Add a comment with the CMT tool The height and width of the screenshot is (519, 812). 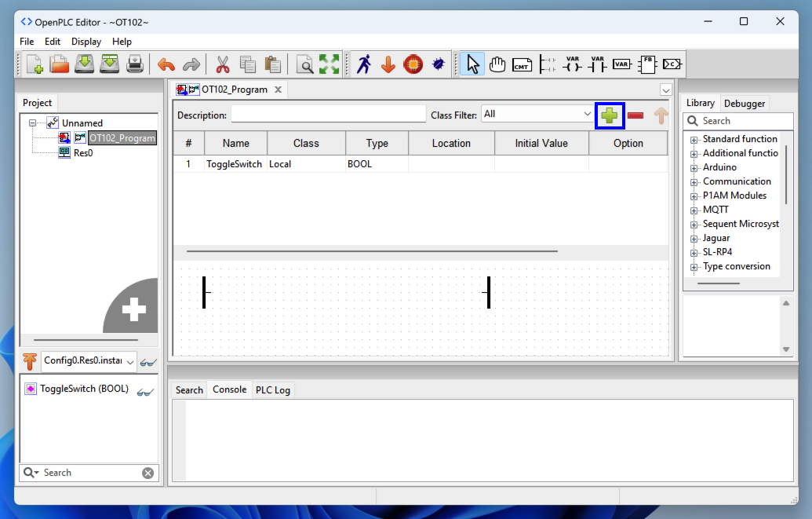coord(522,65)
